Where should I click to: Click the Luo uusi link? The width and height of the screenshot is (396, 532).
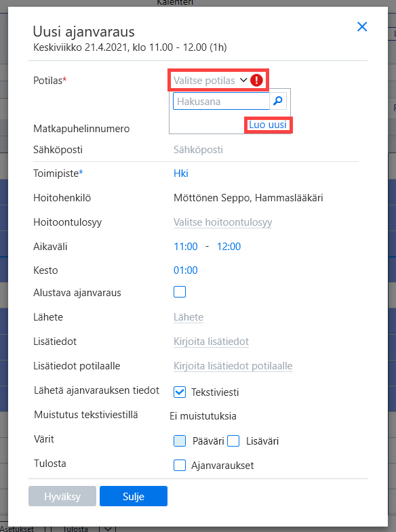point(268,125)
